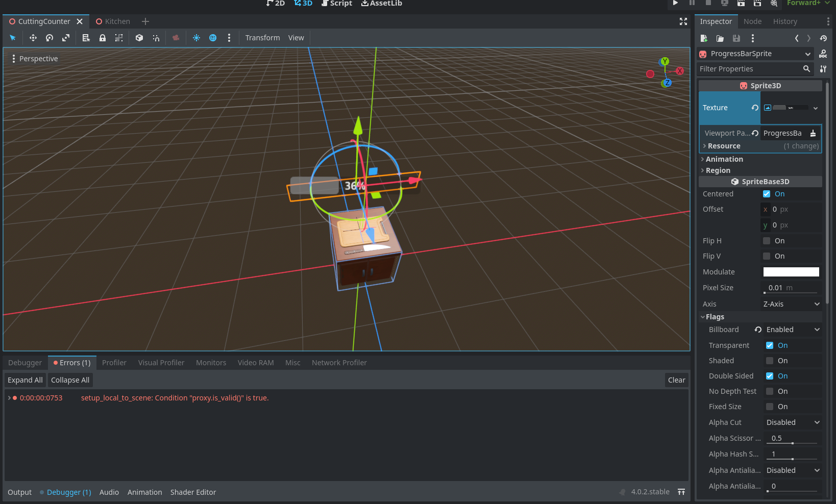Create a new resource in the Inspector
The height and width of the screenshot is (504, 836).
(704, 38)
